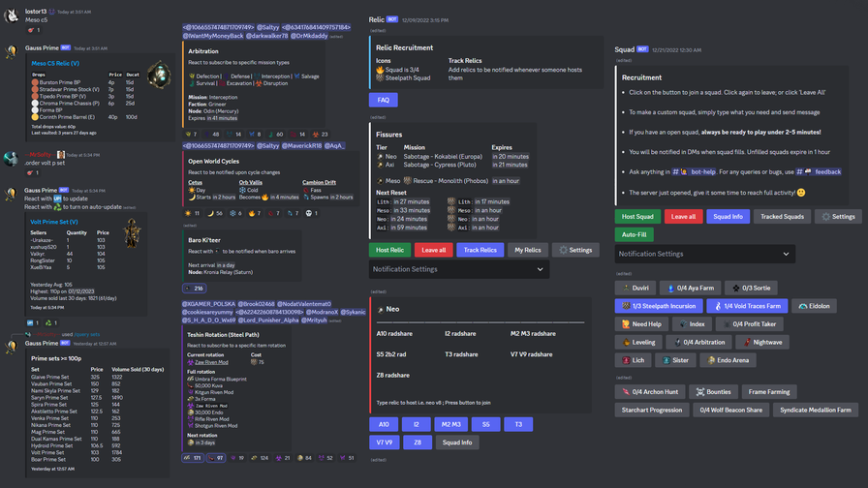Toggle Endo reaction showing 84
868x488 pixels.
coord(304,458)
